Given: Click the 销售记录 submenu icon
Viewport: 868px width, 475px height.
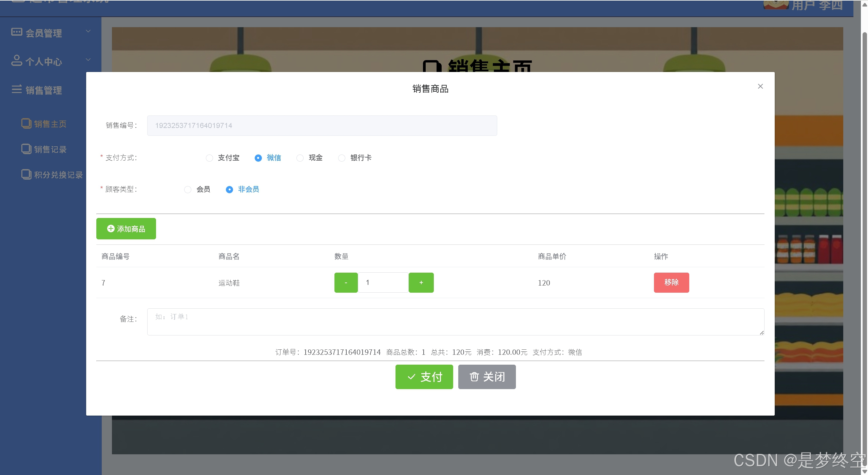Looking at the screenshot, I should pyautogui.click(x=26, y=149).
